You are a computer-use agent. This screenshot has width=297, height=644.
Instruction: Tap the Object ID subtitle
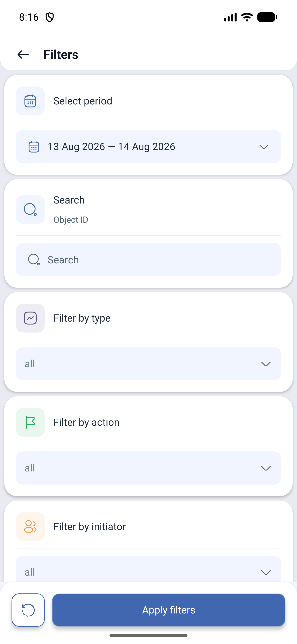(71, 220)
